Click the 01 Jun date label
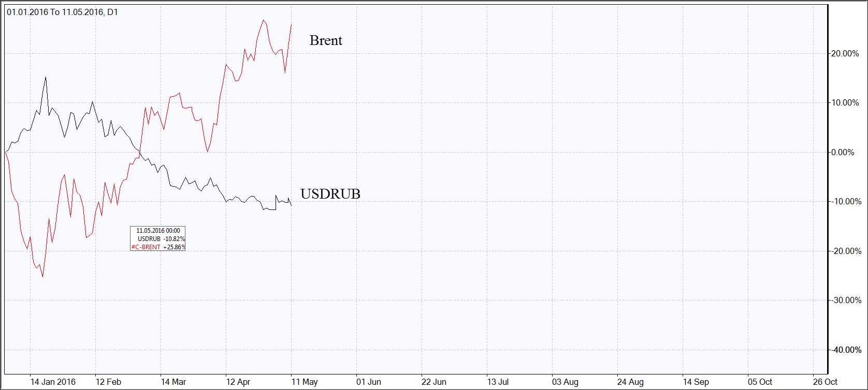 click(x=369, y=382)
